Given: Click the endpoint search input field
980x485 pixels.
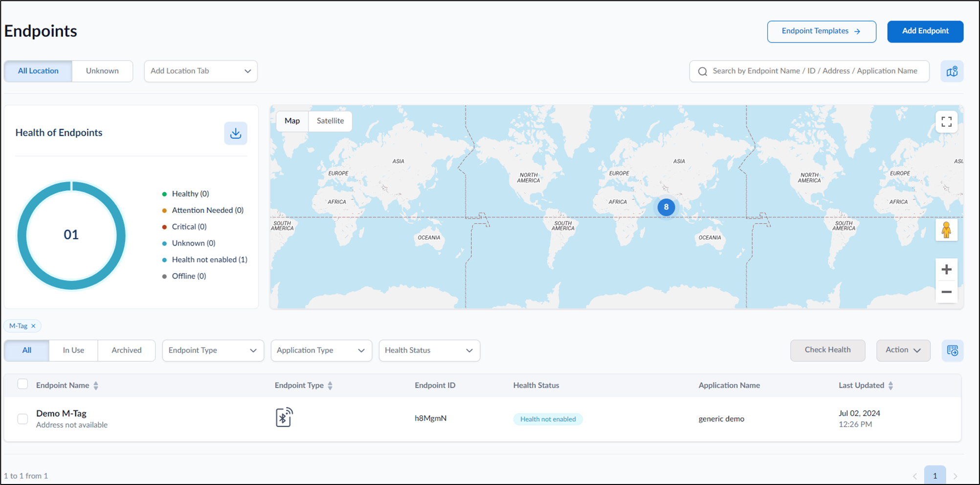Looking at the screenshot, I should tap(809, 71).
